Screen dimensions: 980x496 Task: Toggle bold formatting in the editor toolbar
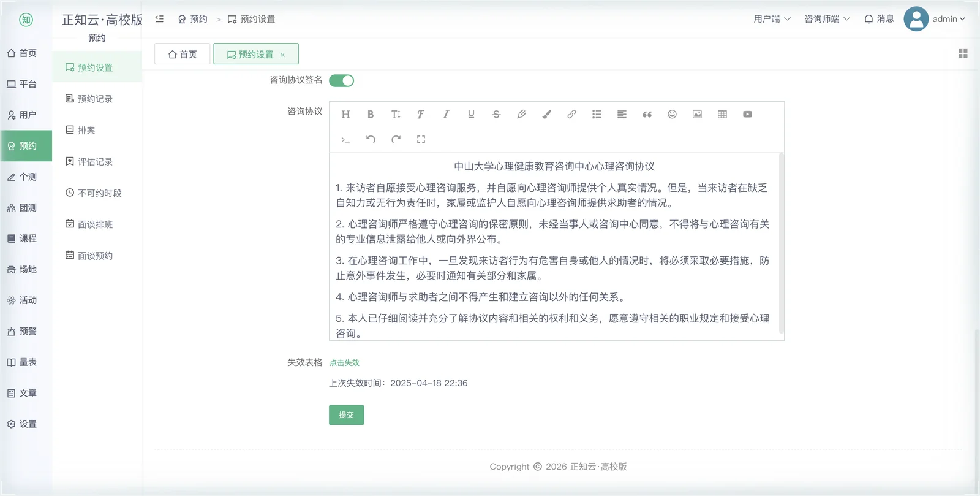(371, 115)
